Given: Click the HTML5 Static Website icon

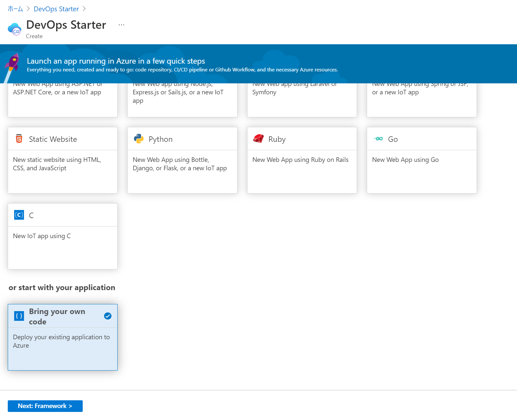Looking at the screenshot, I should click(19, 139).
